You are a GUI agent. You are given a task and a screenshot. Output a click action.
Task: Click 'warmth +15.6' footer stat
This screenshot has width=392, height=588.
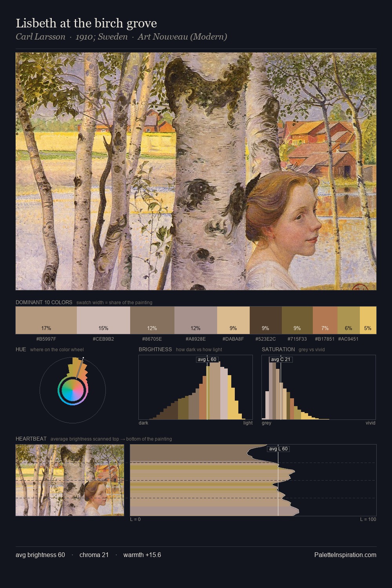142,555
